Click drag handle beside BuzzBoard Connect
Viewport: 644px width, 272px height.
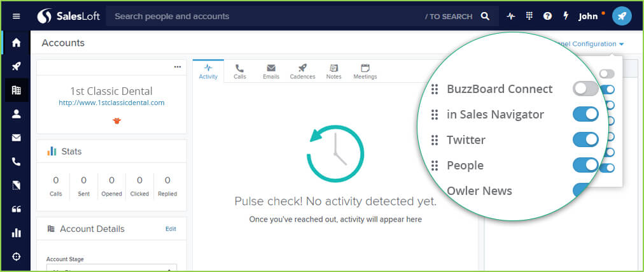point(435,89)
